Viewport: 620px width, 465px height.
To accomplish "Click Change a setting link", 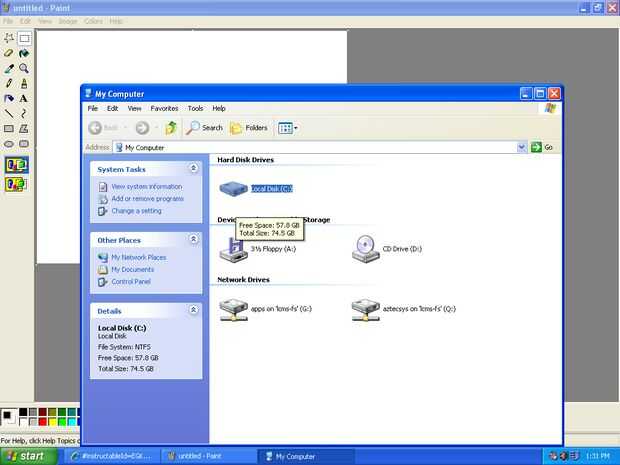I will (x=136, y=211).
